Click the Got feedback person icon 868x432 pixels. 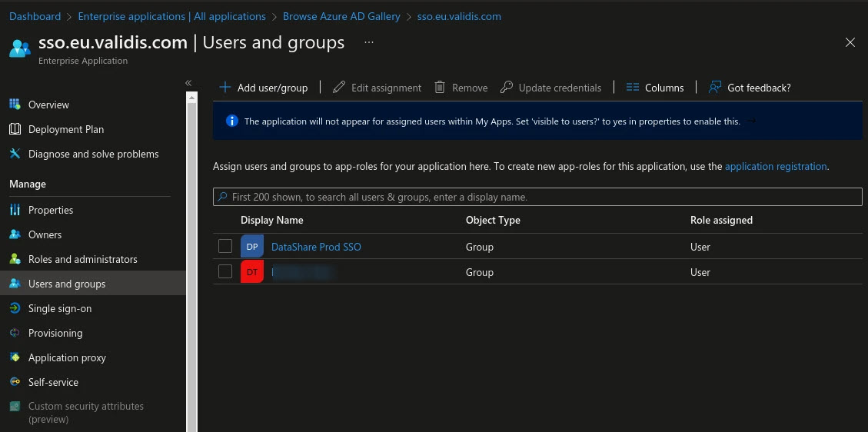click(715, 88)
